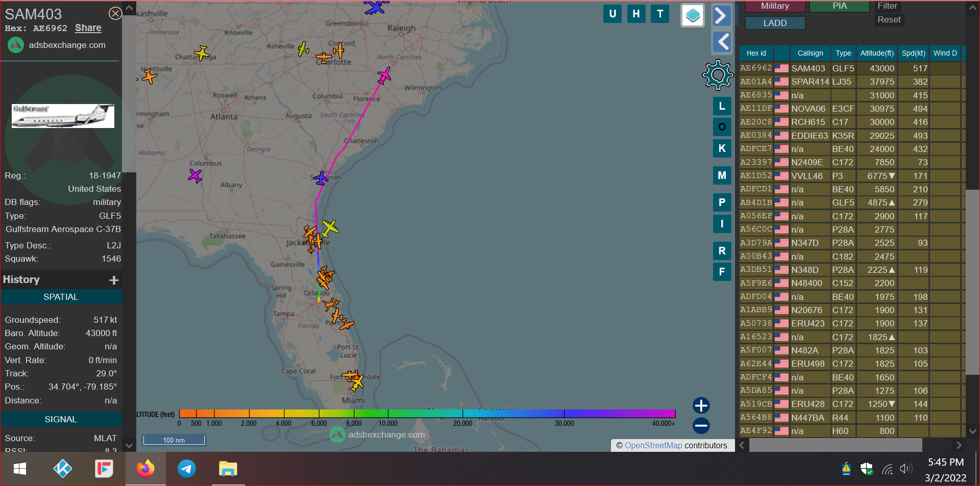Toggle the T map button
Image resolution: width=980 pixels, height=486 pixels.
(660, 14)
